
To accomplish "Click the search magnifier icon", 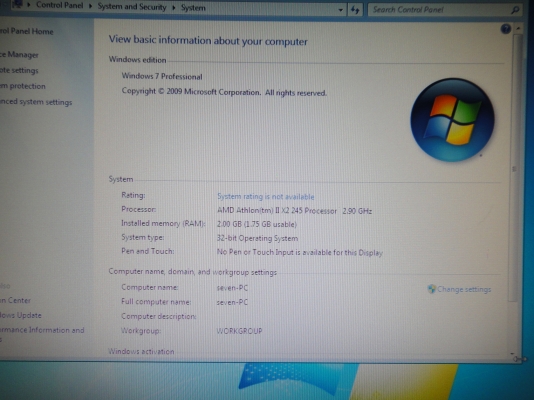I will click(x=516, y=10).
